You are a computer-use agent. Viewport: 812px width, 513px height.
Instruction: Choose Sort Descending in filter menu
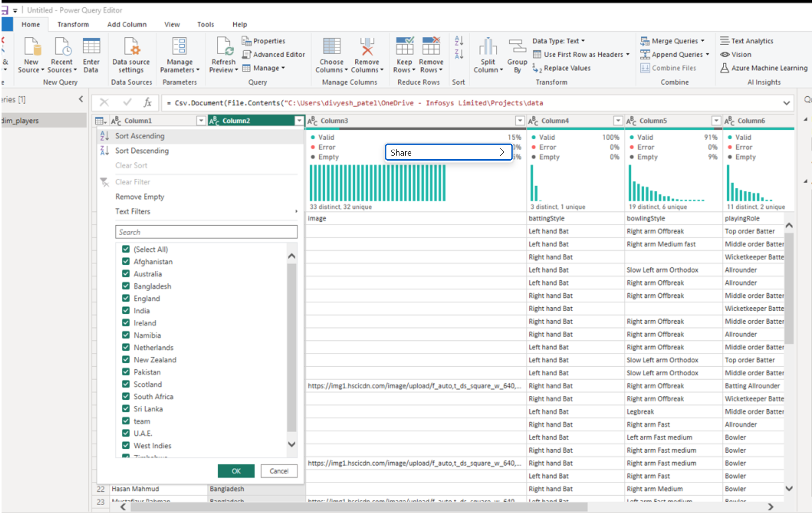click(x=200, y=151)
